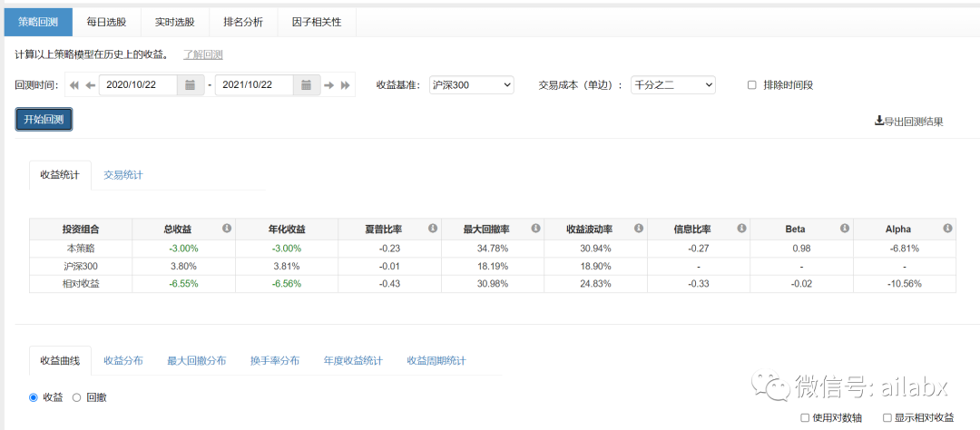Click info icon beside 总收益 header
980x430 pixels.
(227, 228)
